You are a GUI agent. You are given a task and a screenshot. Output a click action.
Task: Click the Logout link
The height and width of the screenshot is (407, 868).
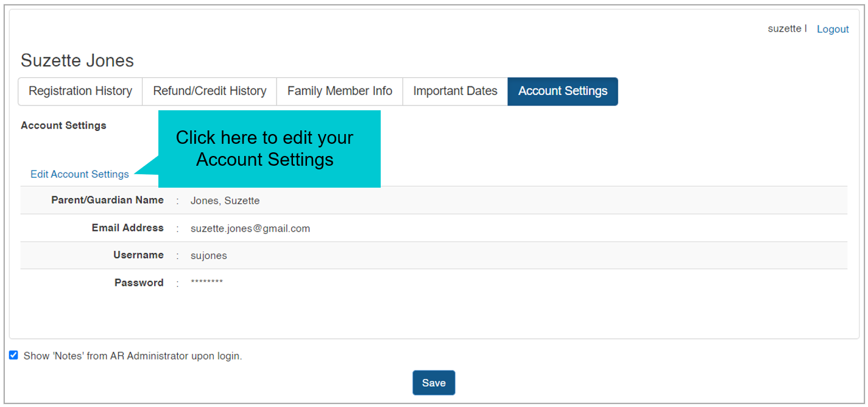[833, 29]
